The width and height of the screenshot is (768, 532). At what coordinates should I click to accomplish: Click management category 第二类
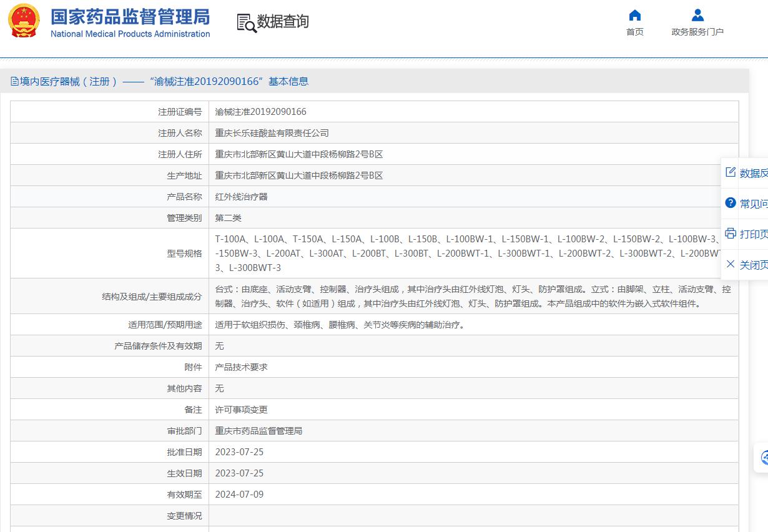click(228, 218)
